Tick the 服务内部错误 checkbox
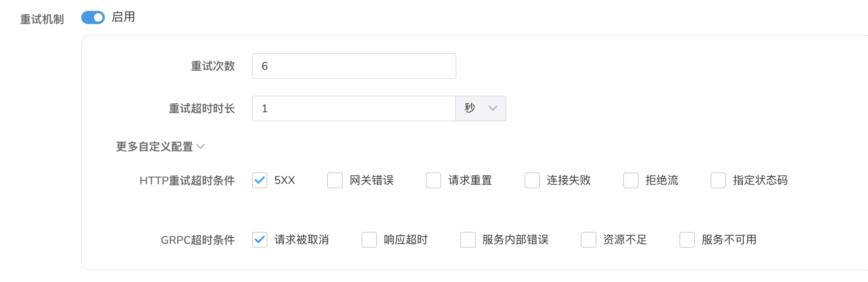The width and height of the screenshot is (868, 282). 468,240
